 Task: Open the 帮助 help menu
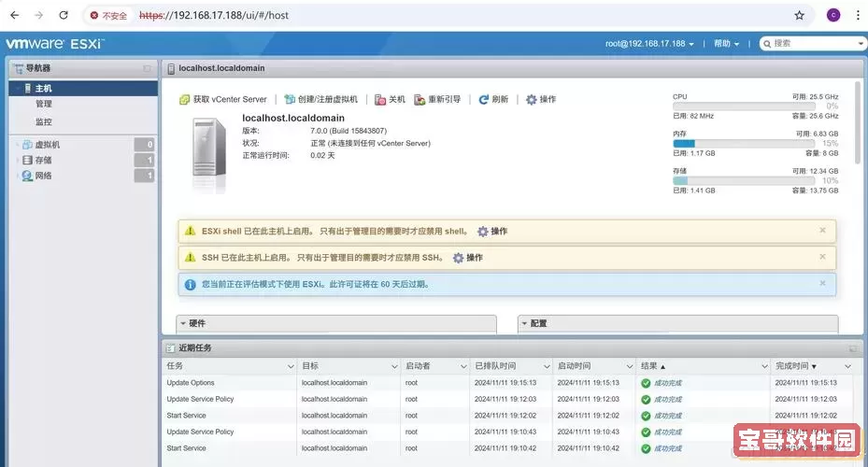tap(726, 43)
